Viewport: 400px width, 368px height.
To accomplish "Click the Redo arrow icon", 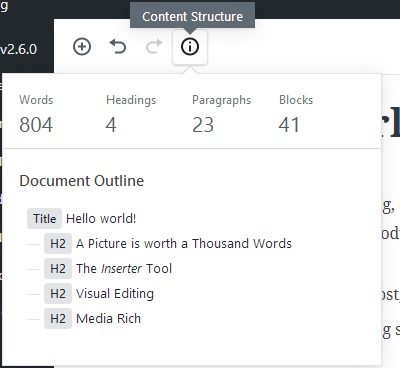I will click(154, 47).
